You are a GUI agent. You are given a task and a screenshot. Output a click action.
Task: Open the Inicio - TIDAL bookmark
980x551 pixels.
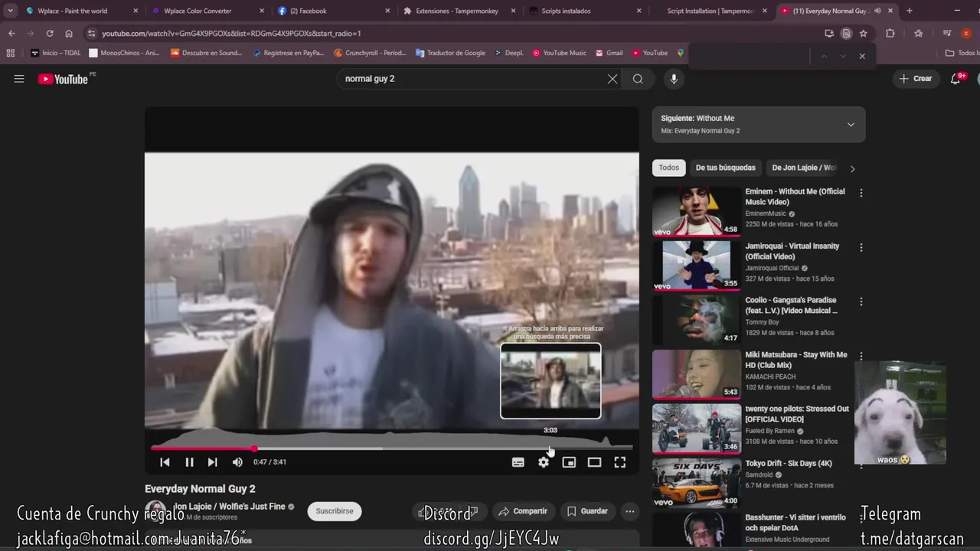coord(56,53)
